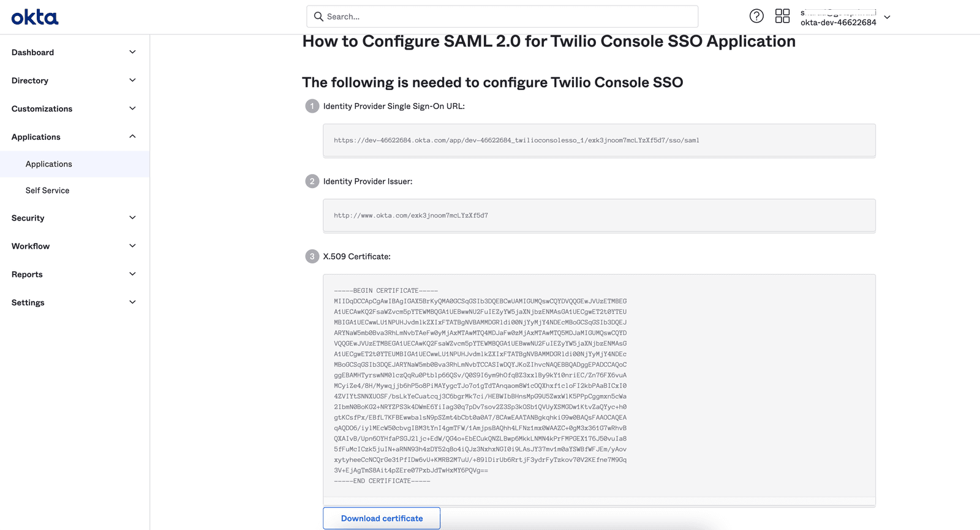Click step indicator 1 next to Single Sign-On URL
This screenshot has height=530, width=980.
point(312,106)
